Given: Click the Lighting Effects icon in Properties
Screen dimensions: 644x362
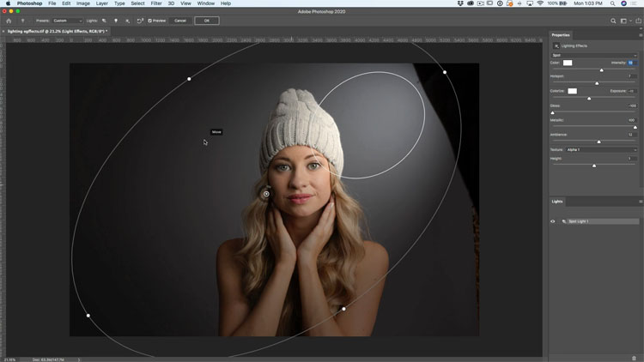Looking at the screenshot, I should pyautogui.click(x=556, y=46).
